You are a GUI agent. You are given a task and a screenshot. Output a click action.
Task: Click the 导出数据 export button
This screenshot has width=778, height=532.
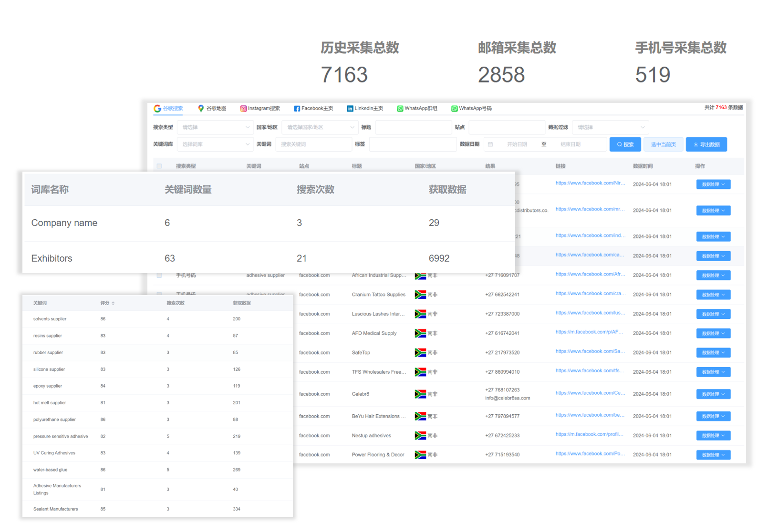click(706, 144)
